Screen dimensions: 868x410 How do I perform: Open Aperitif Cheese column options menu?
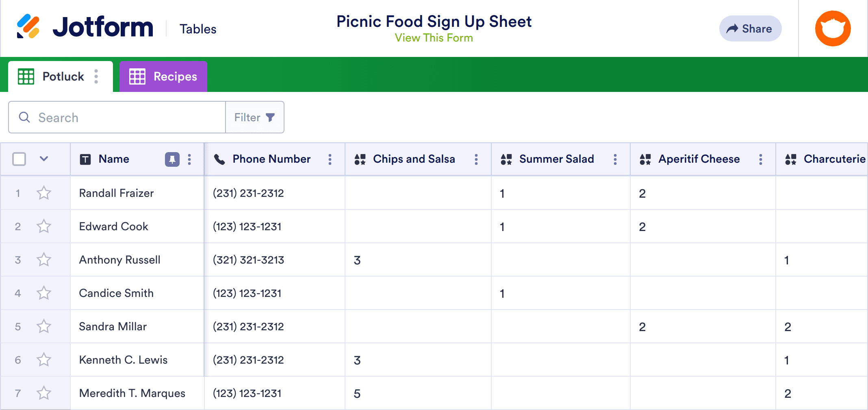coord(761,159)
